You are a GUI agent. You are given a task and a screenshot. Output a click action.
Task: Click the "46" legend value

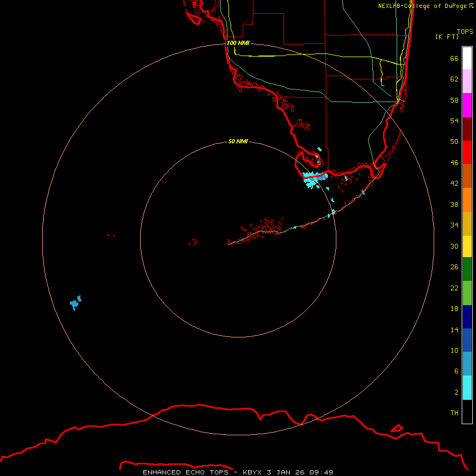click(x=454, y=163)
